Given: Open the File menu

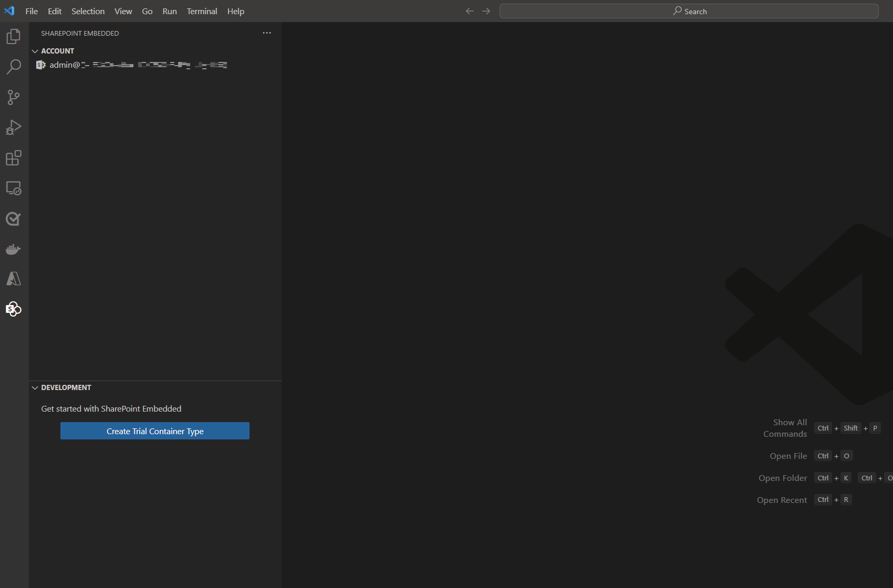Looking at the screenshot, I should pyautogui.click(x=32, y=11).
